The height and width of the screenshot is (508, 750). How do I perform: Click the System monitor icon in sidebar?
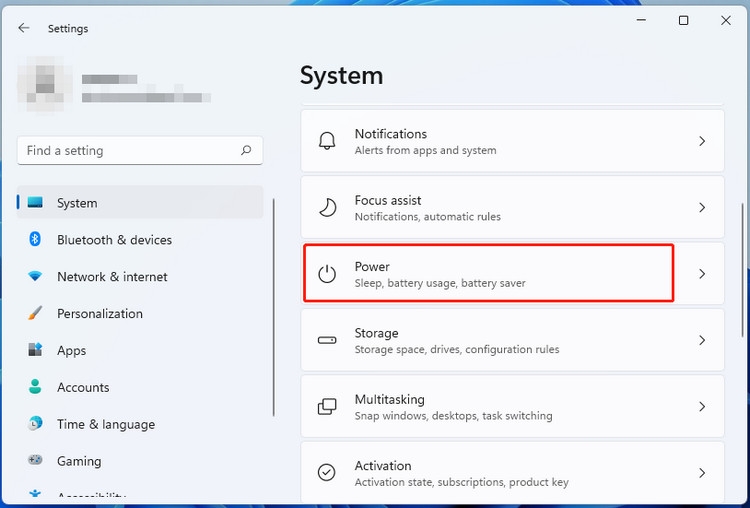[35, 203]
